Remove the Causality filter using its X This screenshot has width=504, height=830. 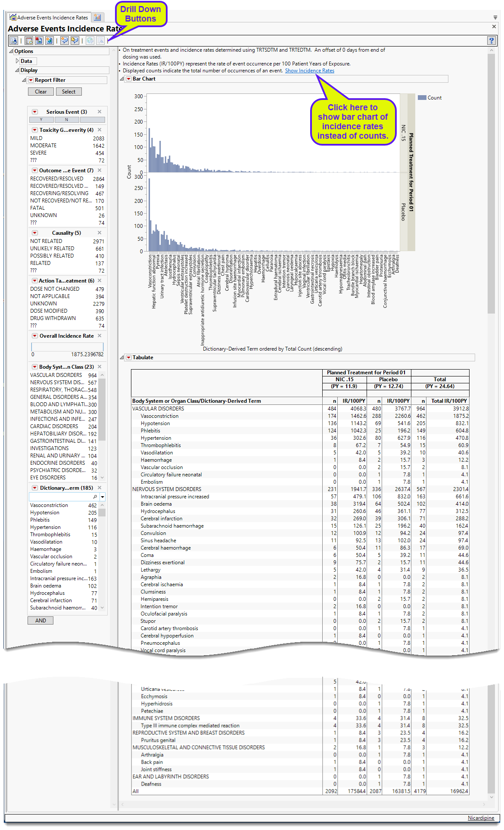point(100,233)
